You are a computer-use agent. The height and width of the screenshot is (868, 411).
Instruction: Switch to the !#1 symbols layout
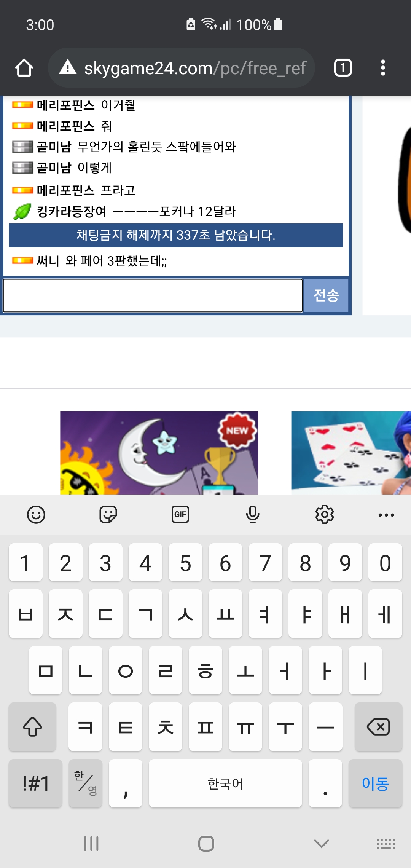(x=36, y=783)
